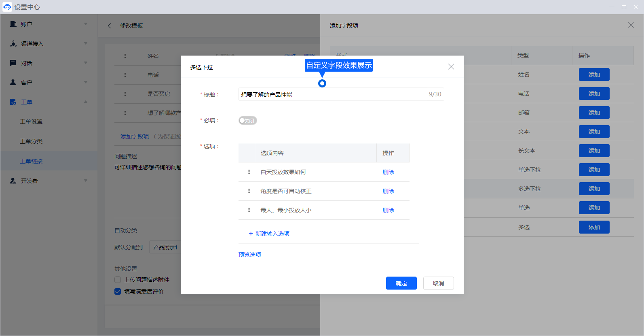Collapse the 工单 section arrow
Viewport: 644px width, 336px height.
point(86,102)
